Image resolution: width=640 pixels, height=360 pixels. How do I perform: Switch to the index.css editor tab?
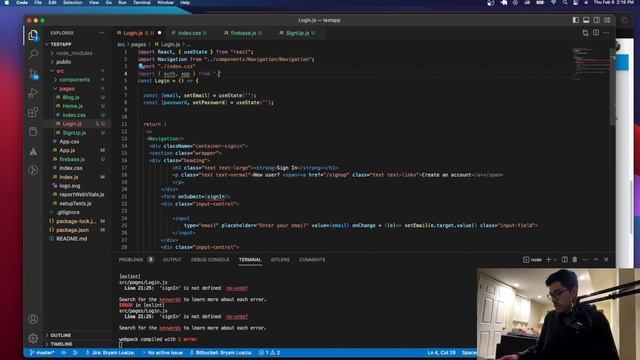tap(189, 33)
